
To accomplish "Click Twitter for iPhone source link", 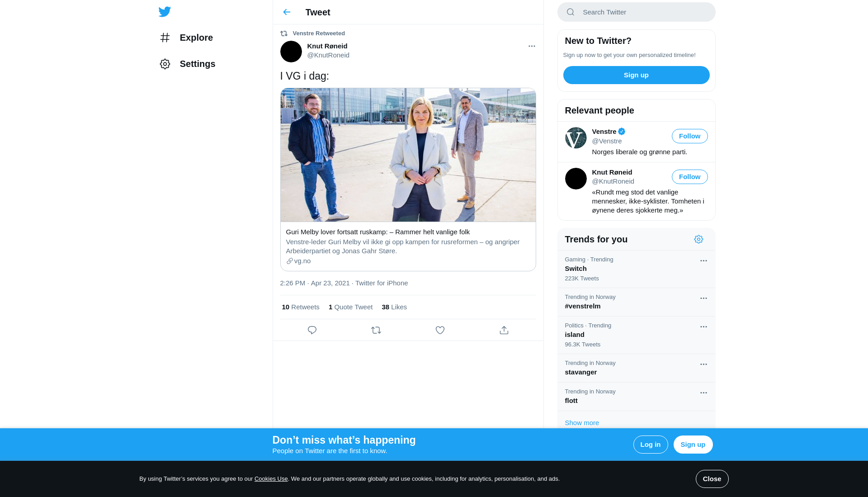I will pyautogui.click(x=382, y=283).
